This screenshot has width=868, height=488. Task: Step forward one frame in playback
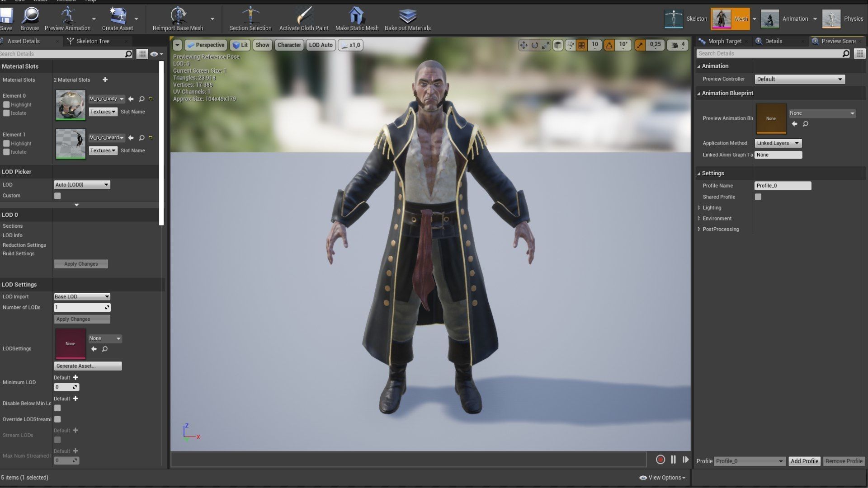685,459
